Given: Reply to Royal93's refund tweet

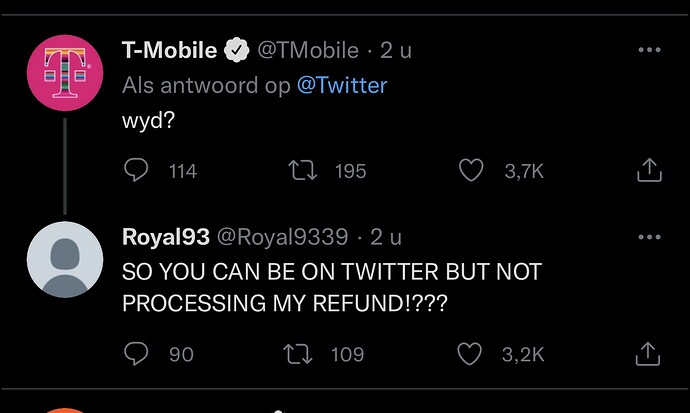Looking at the screenshot, I should pos(136,354).
